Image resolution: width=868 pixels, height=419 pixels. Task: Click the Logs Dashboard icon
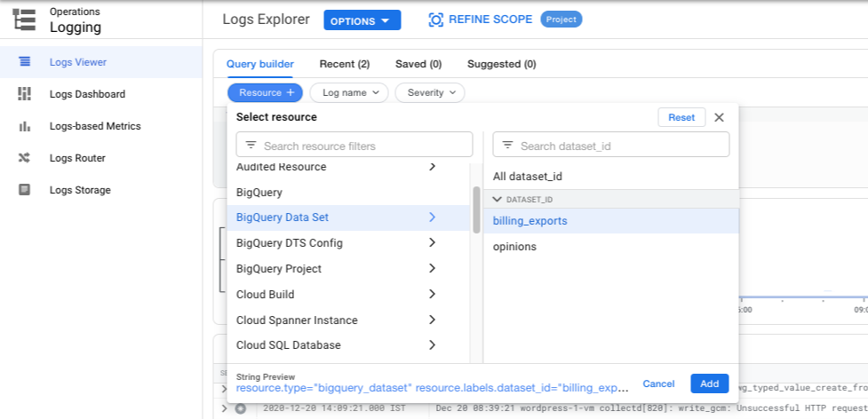click(24, 94)
